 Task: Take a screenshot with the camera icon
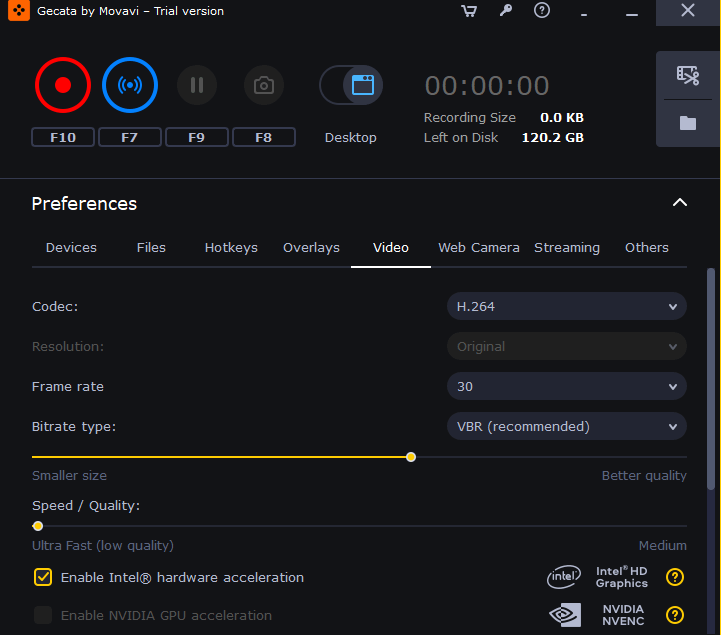(x=264, y=85)
